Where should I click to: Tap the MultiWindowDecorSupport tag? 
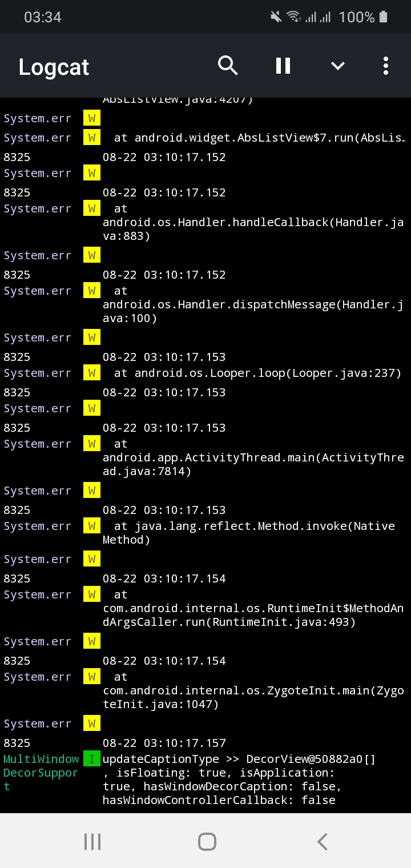[41, 773]
